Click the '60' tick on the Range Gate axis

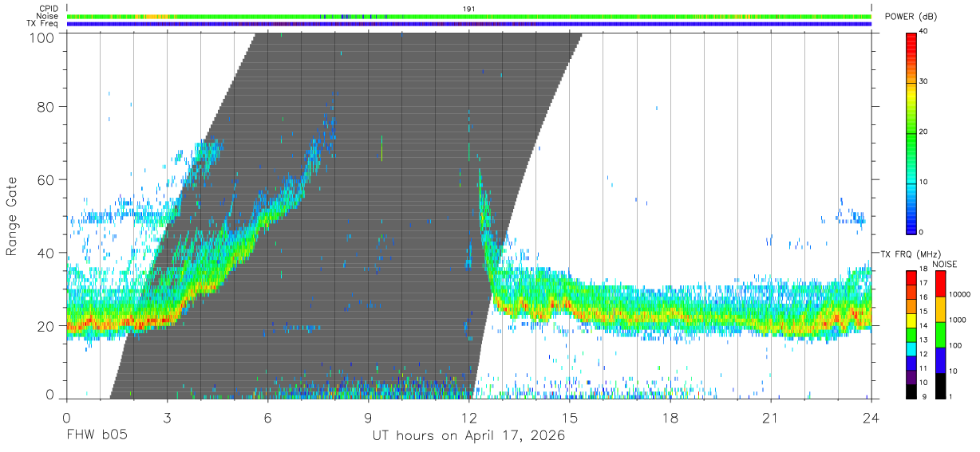46,179
